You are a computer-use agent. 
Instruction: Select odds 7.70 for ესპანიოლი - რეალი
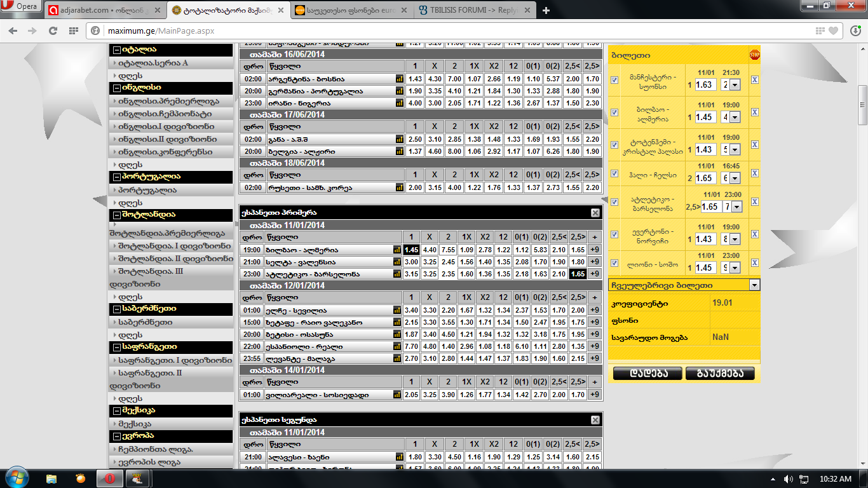click(x=411, y=347)
